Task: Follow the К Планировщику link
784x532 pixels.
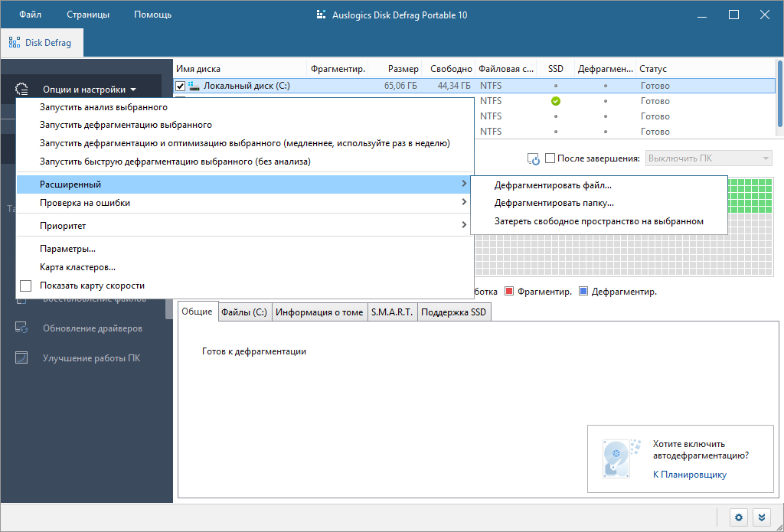Action: (x=690, y=475)
